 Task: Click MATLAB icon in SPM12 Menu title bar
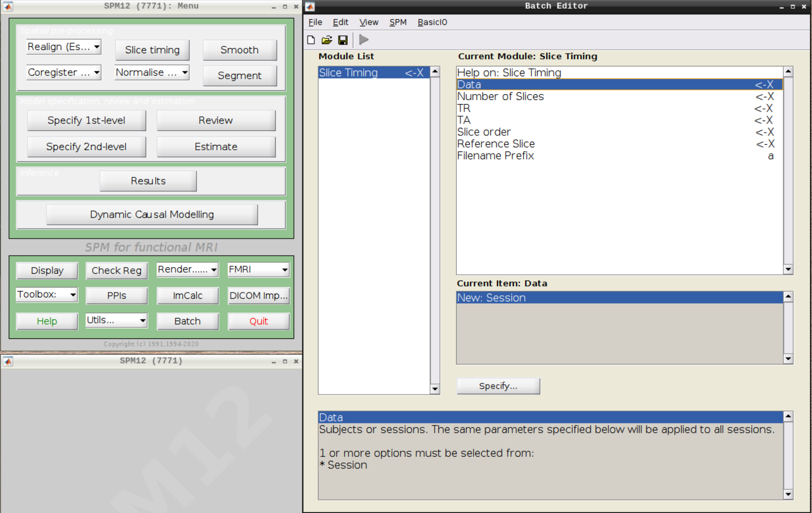pos(8,6)
